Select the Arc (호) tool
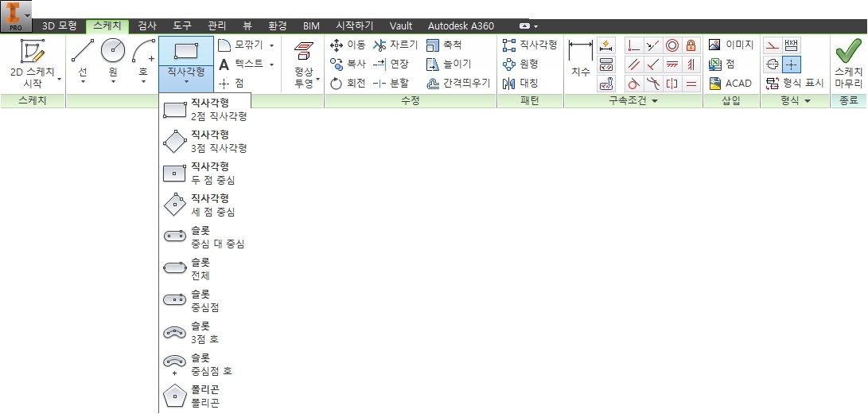Viewport: 868px width, 414px height. click(143, 58)
